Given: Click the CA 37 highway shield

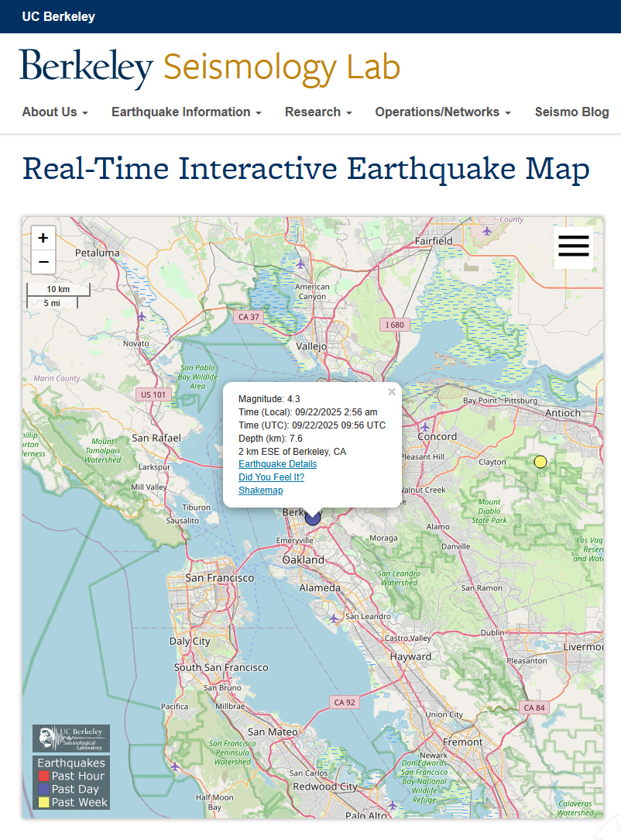Looking at the screenshot, I should pos(249,317).
